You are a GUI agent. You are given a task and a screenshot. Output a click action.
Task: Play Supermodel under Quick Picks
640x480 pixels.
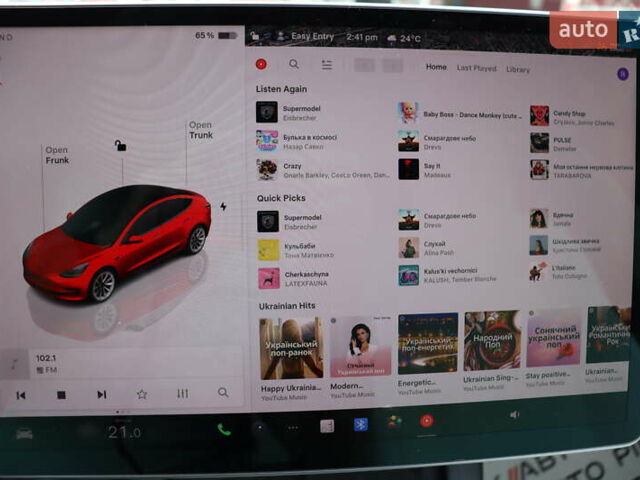tap(289, 222)
